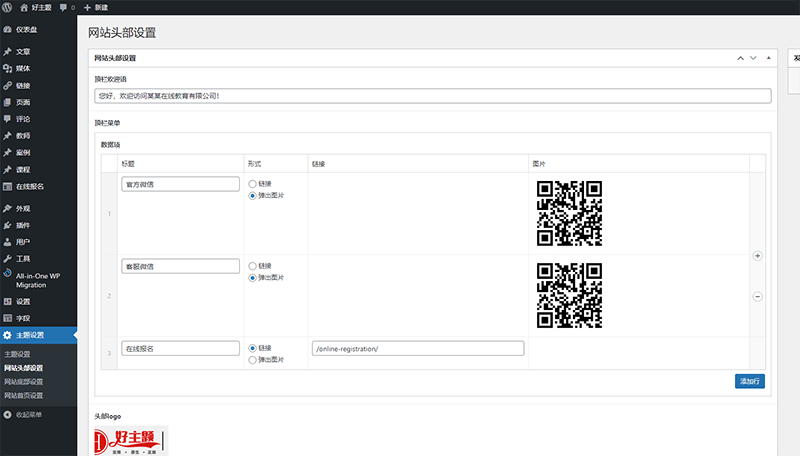Open the comments bubble in admin bar
The width and height of the screenshot is (800, 456).
(63, 7)
